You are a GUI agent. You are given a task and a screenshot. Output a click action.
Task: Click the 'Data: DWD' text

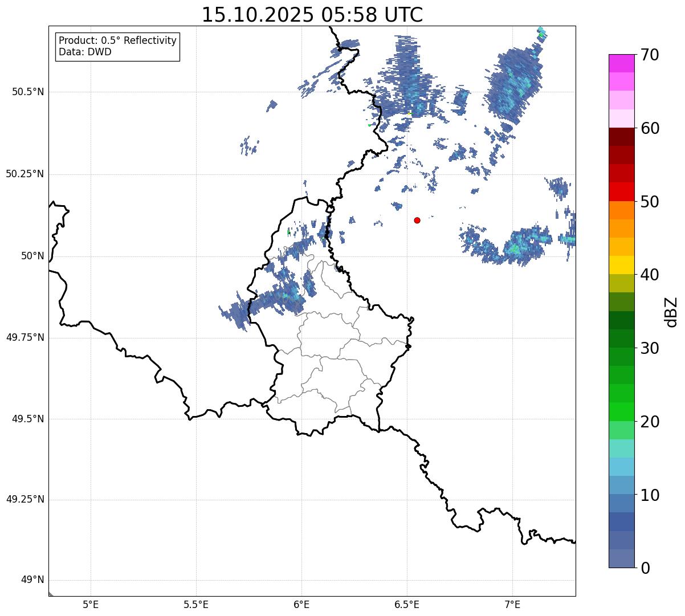(85, 52)
